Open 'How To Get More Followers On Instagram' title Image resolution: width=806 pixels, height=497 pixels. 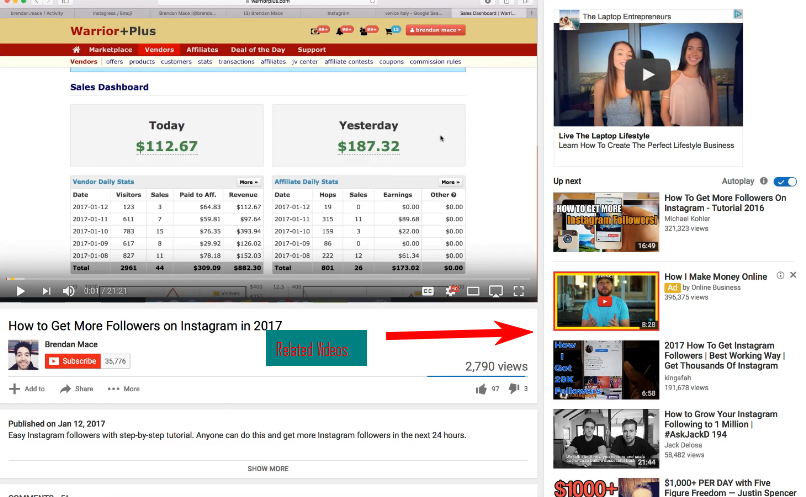click(x=725, y=203)
